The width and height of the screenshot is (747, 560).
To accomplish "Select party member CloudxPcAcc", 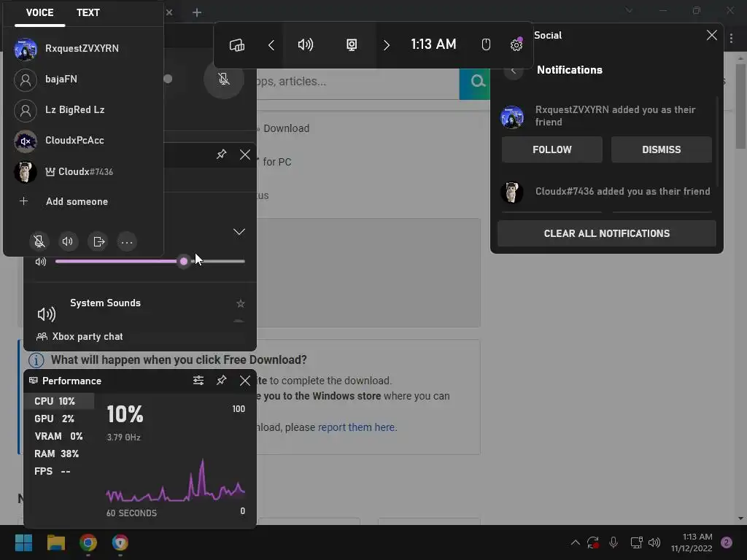I will [x=83, y=141].
